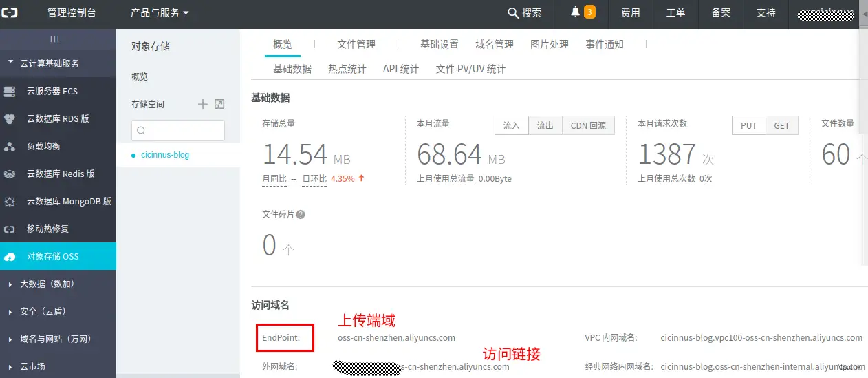Open 云服务器 ECS from the sidebar
This screenshot has width=868, height=378.
pyautogui.click(x=52, y=91)
